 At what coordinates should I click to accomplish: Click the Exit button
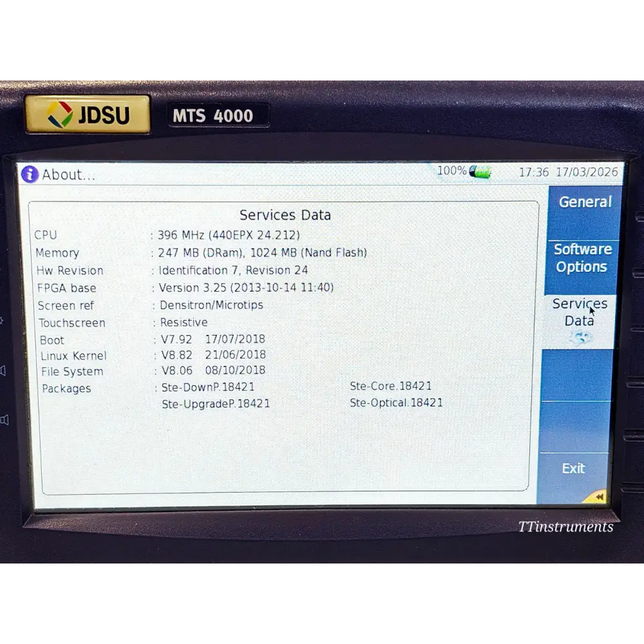pyautogui.click(x=572, y=478)
